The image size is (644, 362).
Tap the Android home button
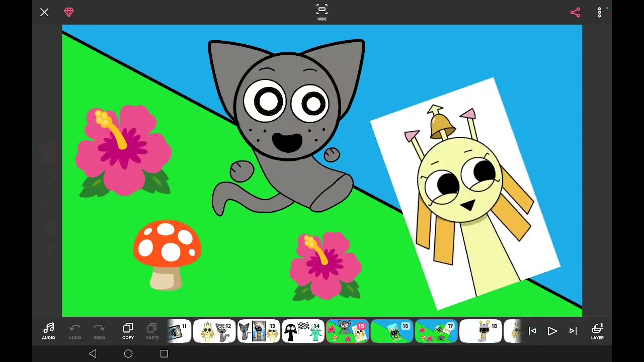128,354
